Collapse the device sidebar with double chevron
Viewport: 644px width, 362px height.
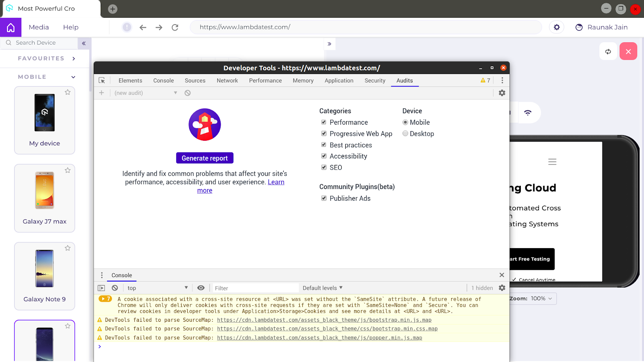click(84, 43)
